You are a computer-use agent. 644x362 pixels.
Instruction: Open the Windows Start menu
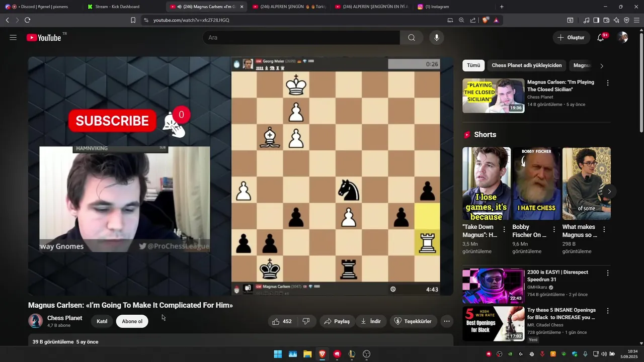click(278, 354)
